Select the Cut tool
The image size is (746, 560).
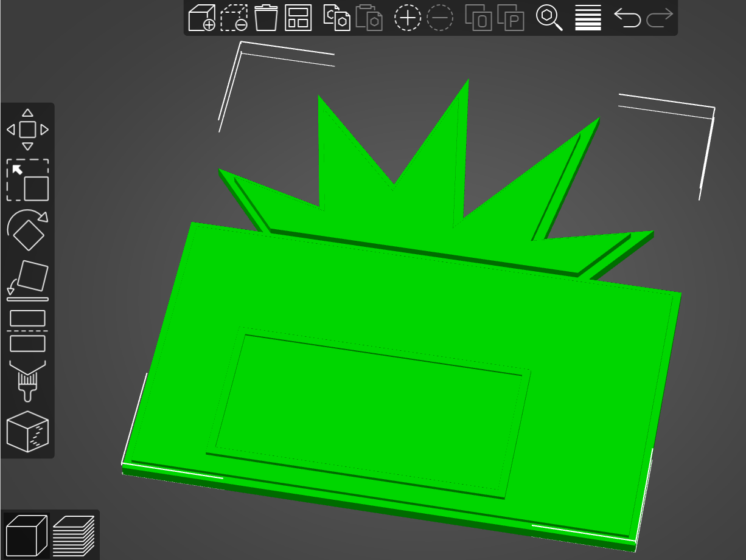(x=27, y=331)
